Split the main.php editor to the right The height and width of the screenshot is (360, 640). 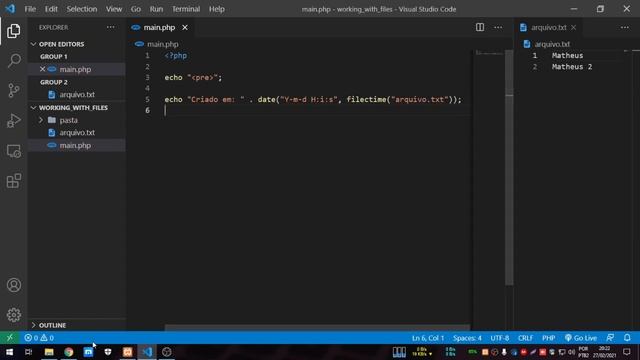480,27
